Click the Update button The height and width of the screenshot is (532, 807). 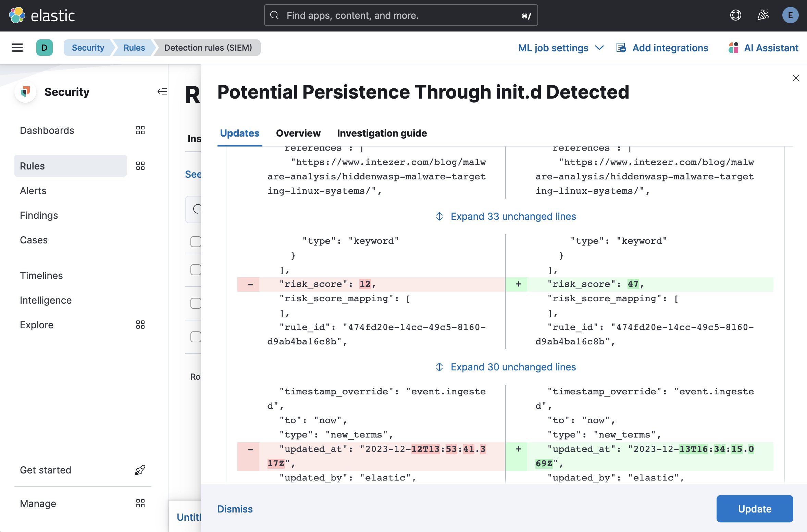coord(755,509)
